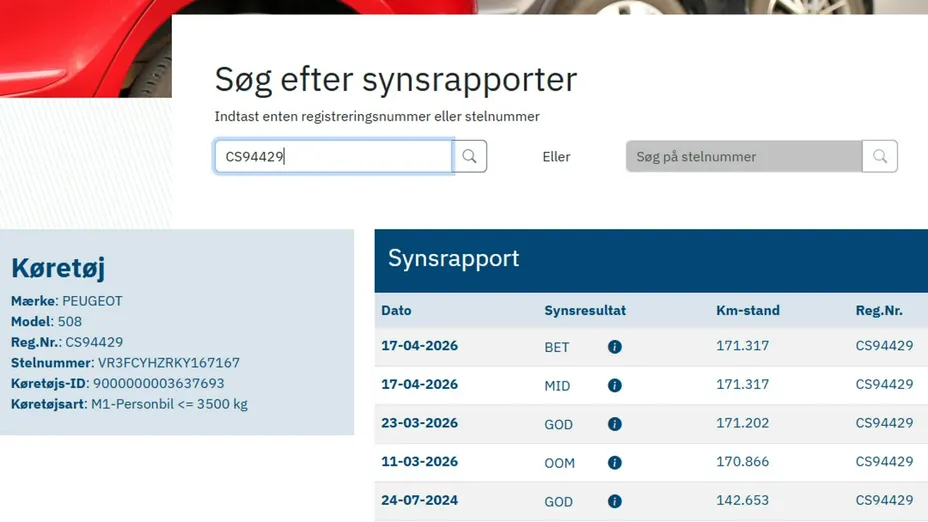This screenshot has height=522, width=928.
Task: Click the 'Søg på stelnummer' input field
Action: tap(744, 156)
